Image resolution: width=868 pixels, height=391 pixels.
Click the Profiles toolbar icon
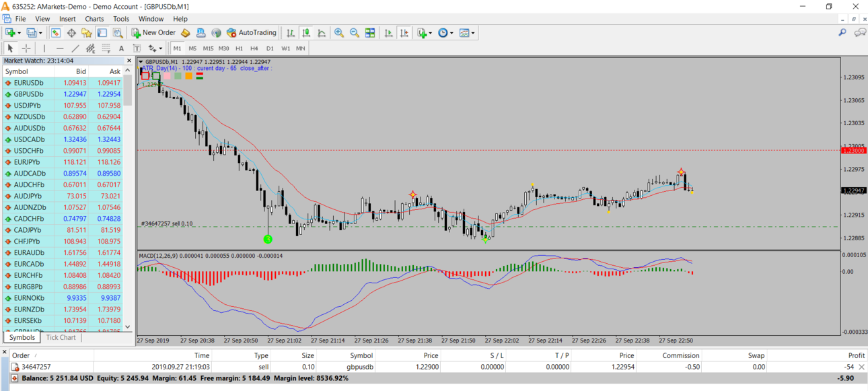[31, 32]
